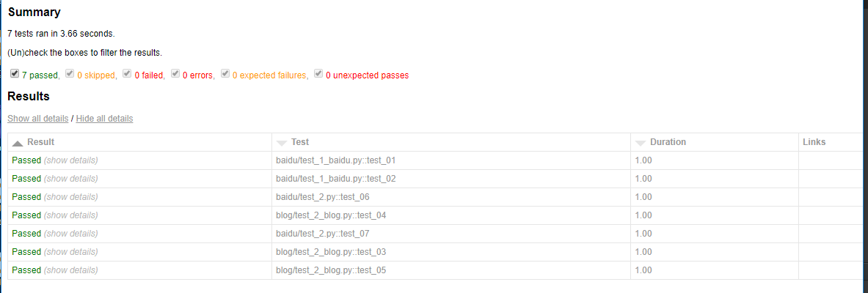Screen dimensions: 868x293
Task: Click sort arrow icon beside Result header
Action: (x=18, y=143)
